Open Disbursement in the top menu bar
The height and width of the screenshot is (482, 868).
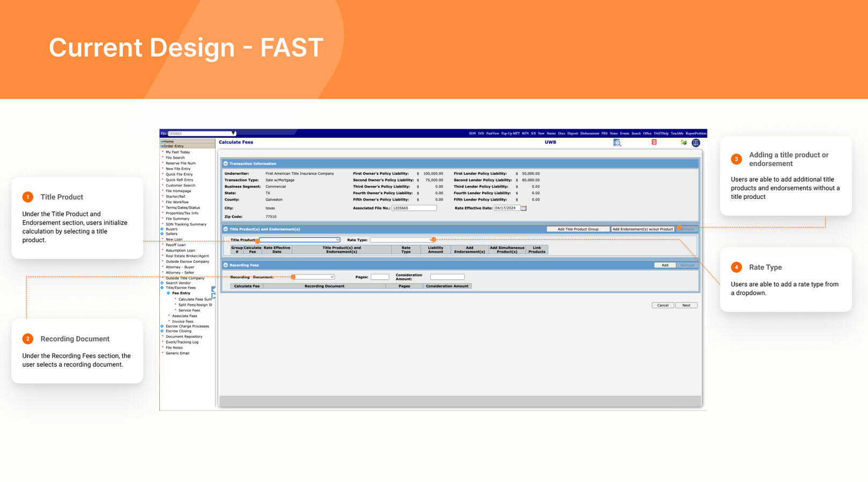(x=589, y=134)
